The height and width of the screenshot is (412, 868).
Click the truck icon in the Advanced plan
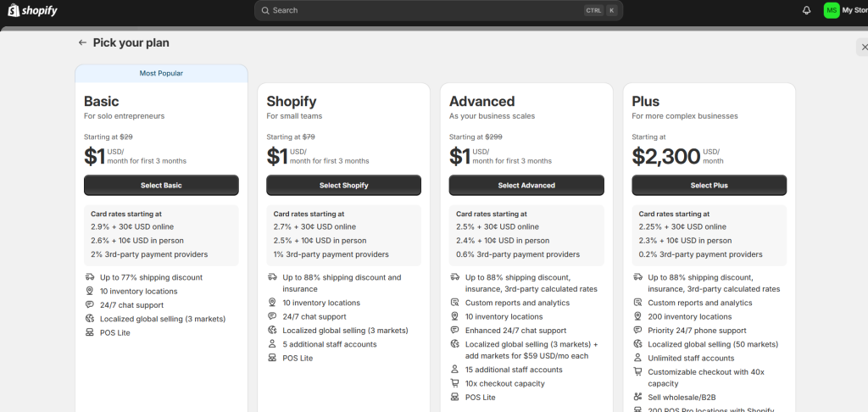point(455,277)
